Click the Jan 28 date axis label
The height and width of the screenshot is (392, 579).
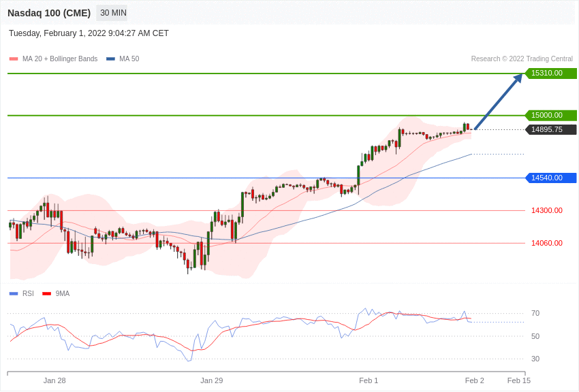point(54,380)
